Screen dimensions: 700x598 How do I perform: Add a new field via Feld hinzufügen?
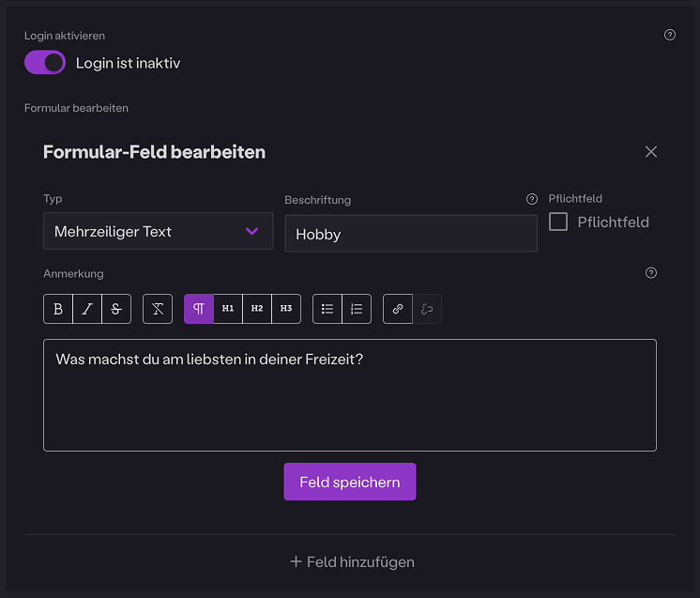[x=351, y=561]
